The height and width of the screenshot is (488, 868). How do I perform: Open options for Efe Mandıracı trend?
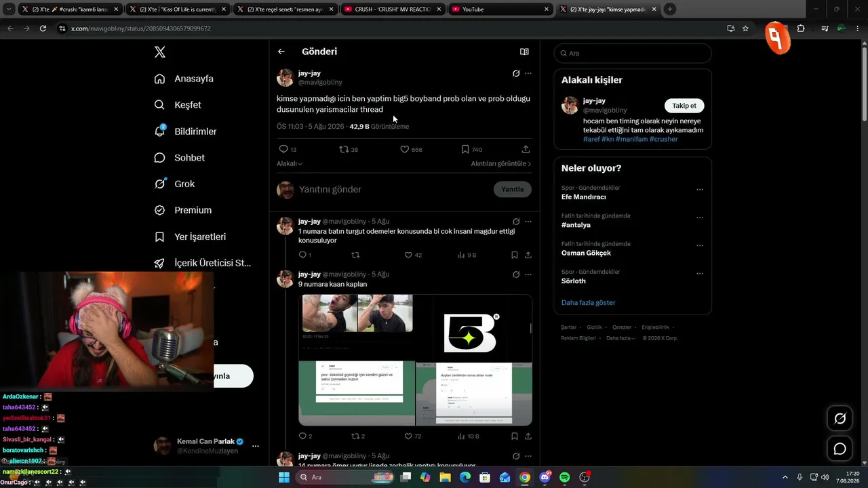tap(700, 190)
